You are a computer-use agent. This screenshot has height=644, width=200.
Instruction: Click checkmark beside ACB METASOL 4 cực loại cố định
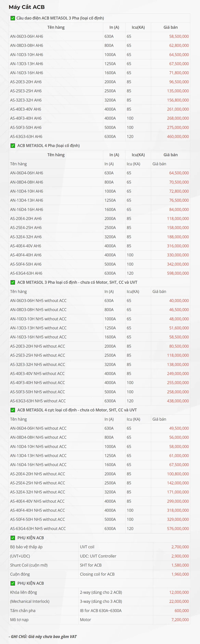click(13, 410)
